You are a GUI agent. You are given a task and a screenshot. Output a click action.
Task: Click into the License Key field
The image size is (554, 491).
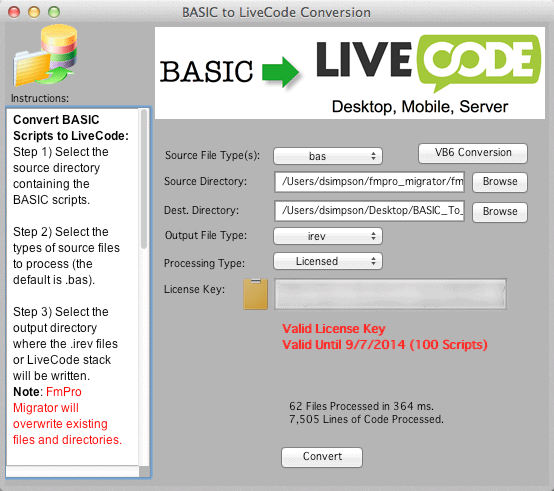pyautogui.click(x=390, y=294)
